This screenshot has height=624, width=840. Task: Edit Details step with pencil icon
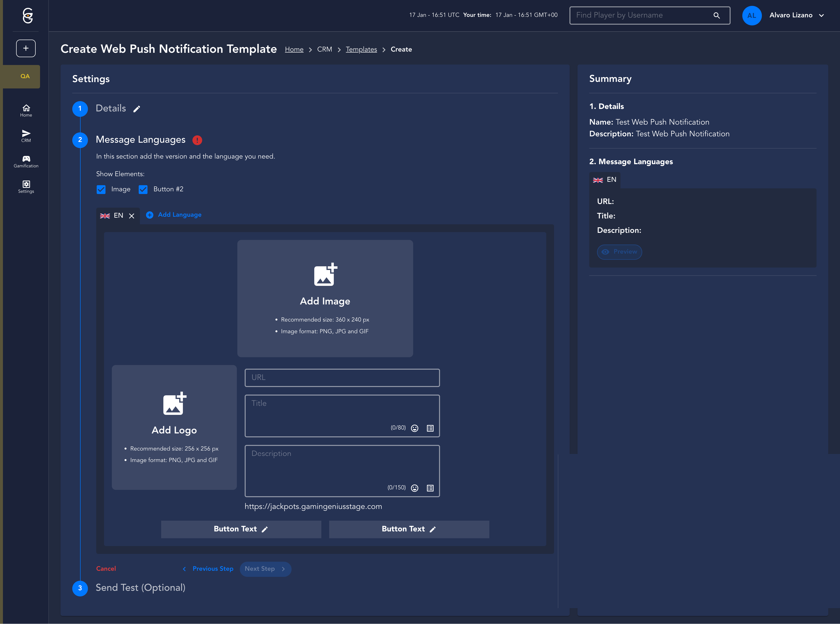click(137, 109)
